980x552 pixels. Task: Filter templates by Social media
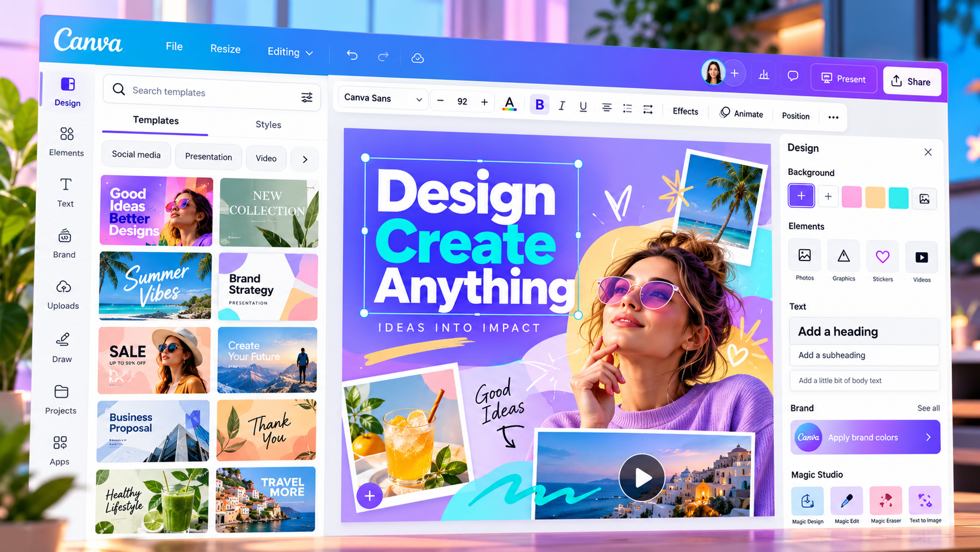tap(136, 154)
